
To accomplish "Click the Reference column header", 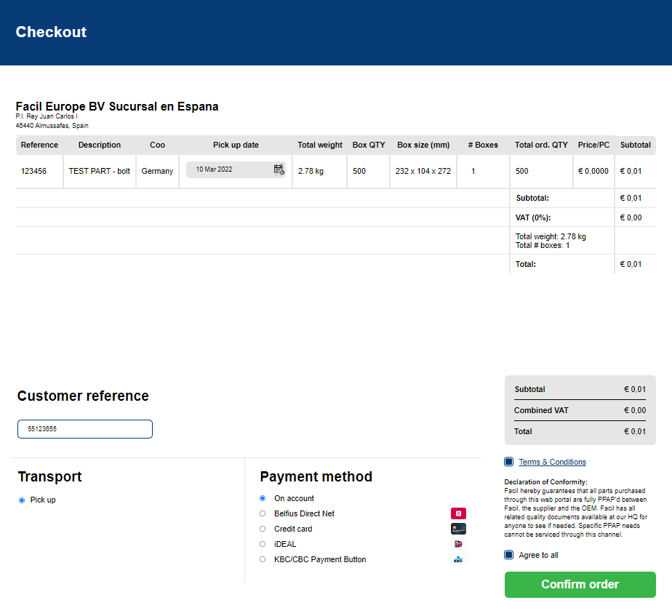I will 39,145.
